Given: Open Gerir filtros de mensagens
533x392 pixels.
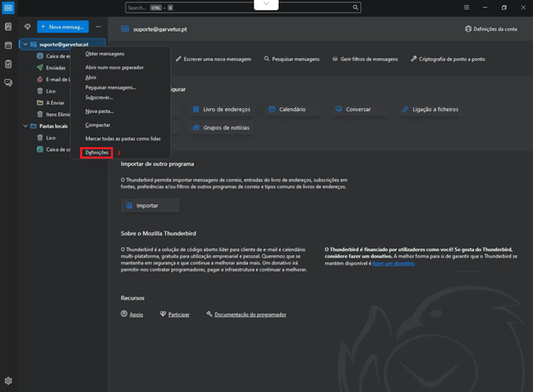Looking at the screenshot, I should [365, 59].
